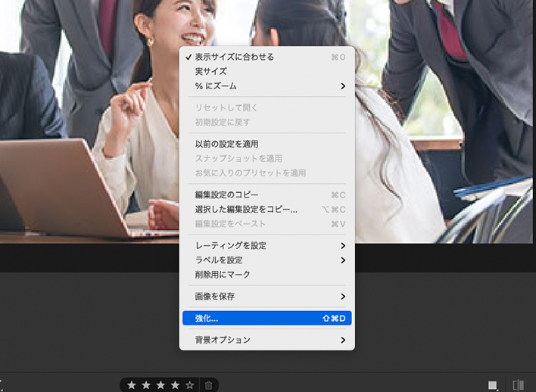The image size is (536, 392).
Task: Expand the ラベルを設定 submenu
Action: pyautogui.click(x=267, y=260)
